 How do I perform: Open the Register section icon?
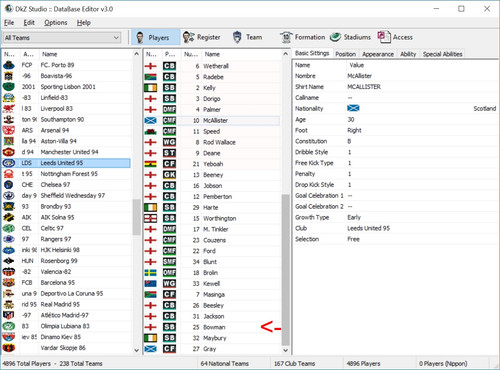[188, 37]
